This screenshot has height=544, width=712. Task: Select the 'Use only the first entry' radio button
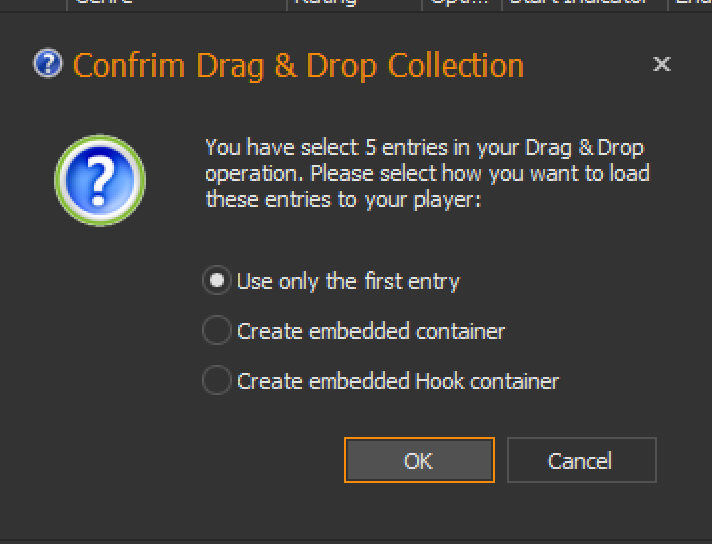coord(216,281)
